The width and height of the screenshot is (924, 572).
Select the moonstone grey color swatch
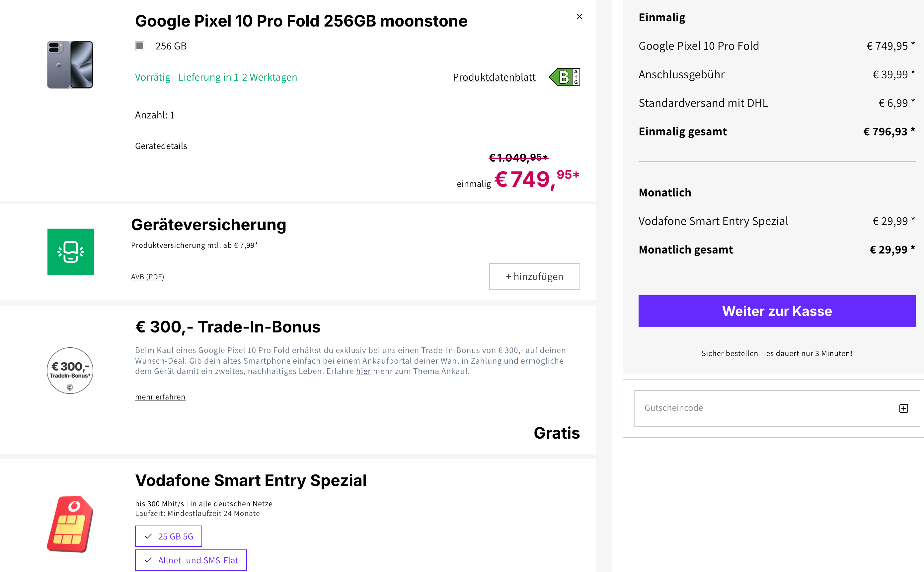[x=140, y=46]
